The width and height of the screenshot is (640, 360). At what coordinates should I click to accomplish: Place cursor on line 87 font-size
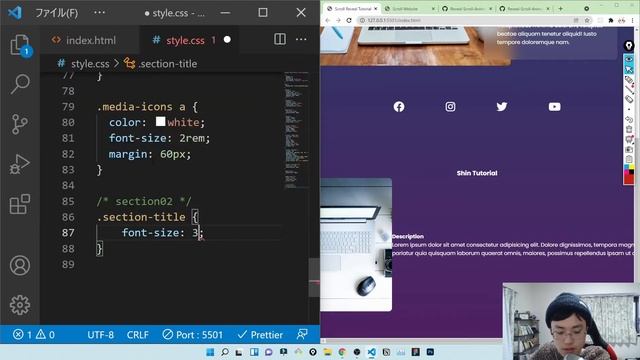click(x=153, y=233)
